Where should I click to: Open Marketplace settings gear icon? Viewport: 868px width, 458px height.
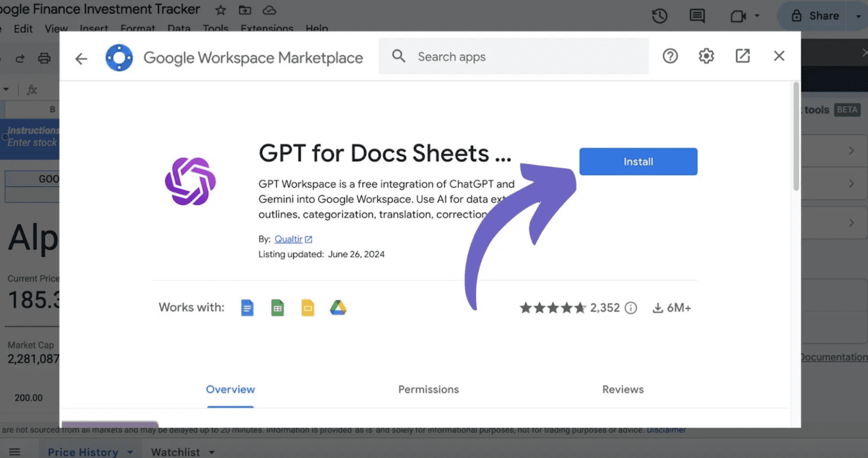[706, 56]
